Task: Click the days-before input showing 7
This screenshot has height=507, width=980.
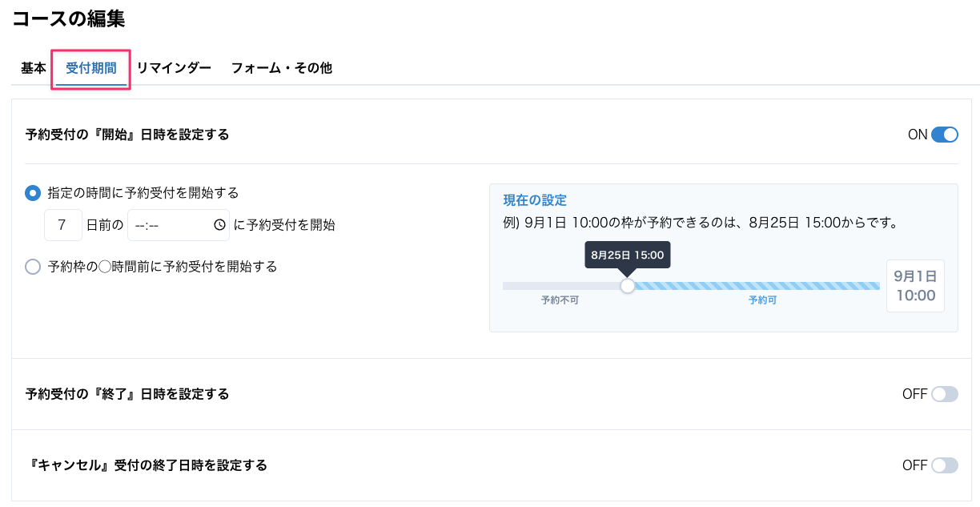Action: click(63, 225)
